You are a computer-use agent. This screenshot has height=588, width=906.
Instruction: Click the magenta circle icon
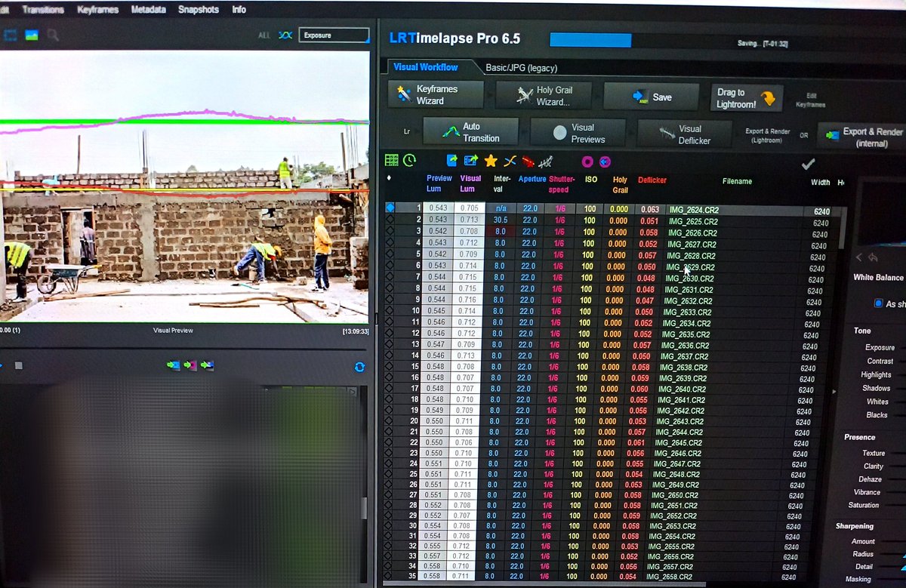(587, 162)
